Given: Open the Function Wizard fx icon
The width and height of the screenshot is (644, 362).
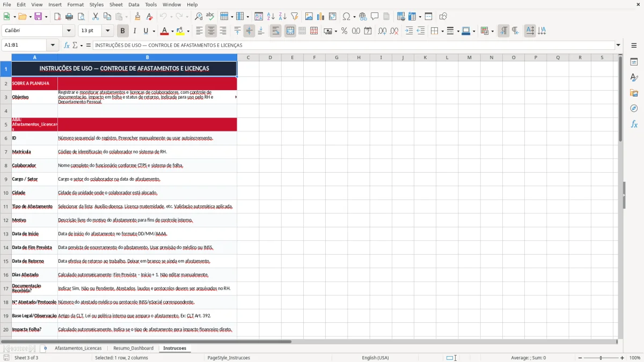Looking at the screenshot, I should tap(67, 45).
